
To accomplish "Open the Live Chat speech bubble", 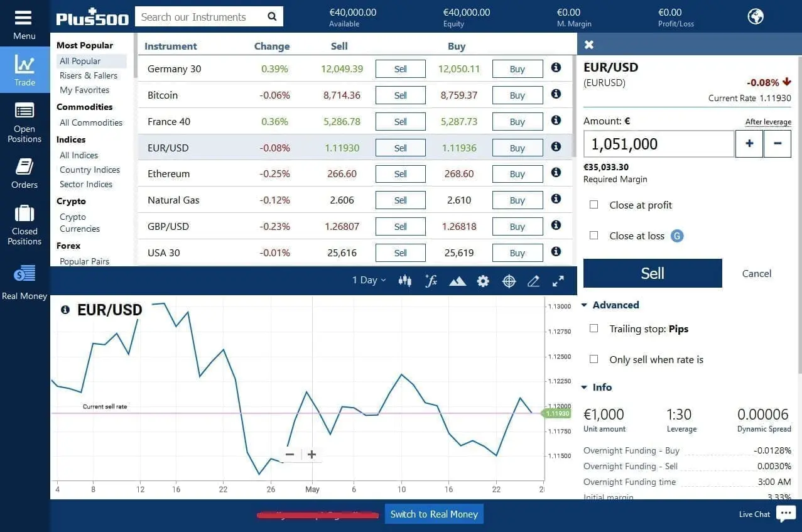I will [785, 514].
